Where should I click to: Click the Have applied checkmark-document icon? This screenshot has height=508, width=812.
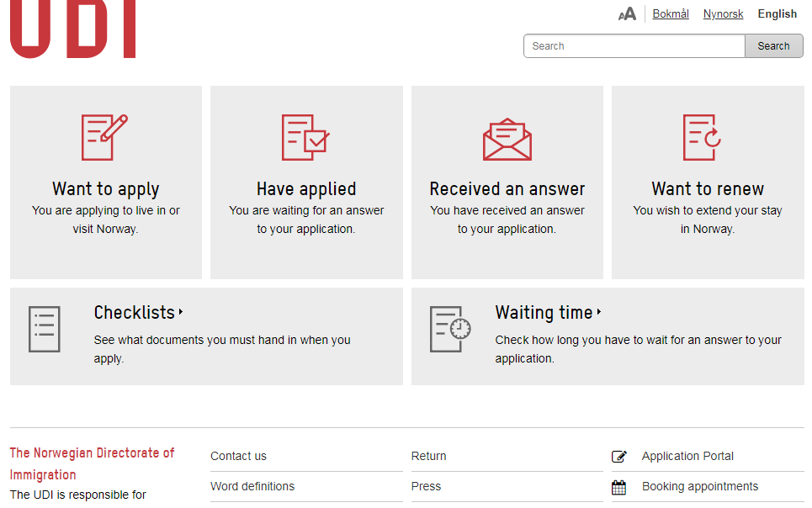click(305, 137)
